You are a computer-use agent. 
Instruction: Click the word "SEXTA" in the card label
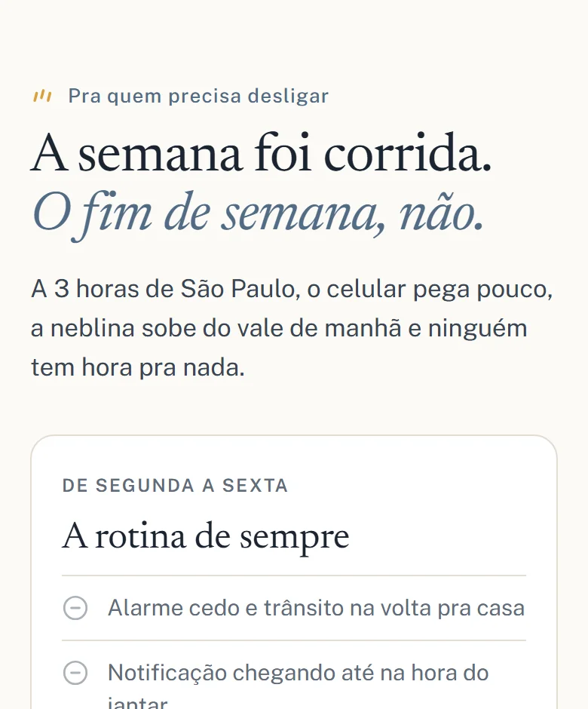[x=255, y=486]
